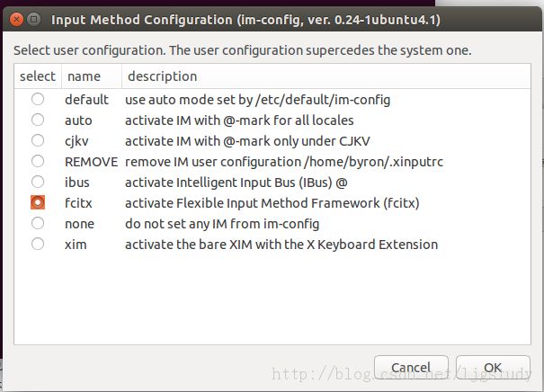The width and height of the screenshot is (544, 392).
Task: Select the auto radio option
Action: tap(38, 120)
